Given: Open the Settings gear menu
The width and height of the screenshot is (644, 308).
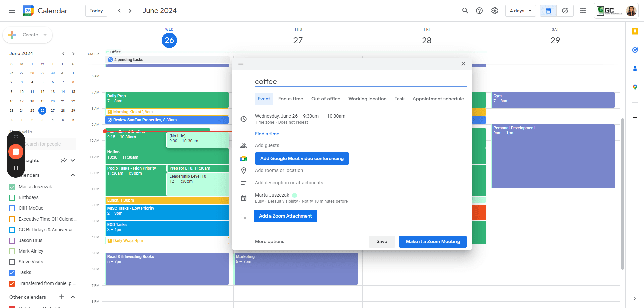Looking at the screenshot, I should (495, 11).
